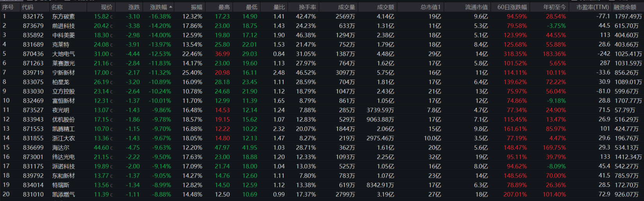This screenshot has height=201, width=644.
Task: Select stock 凯添燃气 in the list
Action: click(x=64, y=194)
